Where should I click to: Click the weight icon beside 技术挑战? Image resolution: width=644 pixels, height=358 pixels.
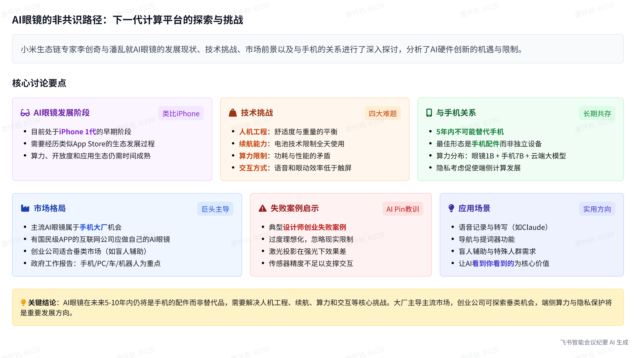tap(233, 113)
